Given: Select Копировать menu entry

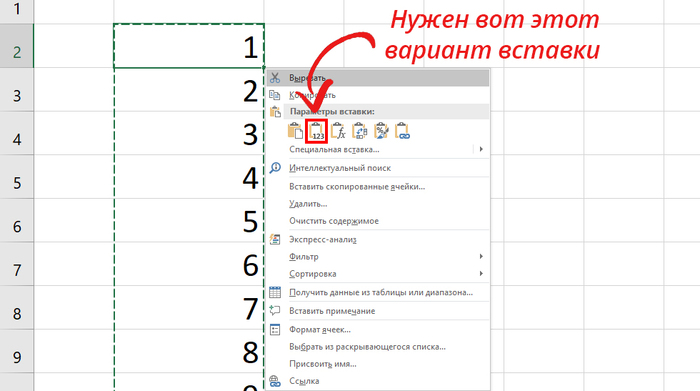Looking at the screenshot, I should pyautogui.click(x=378, y=95).
